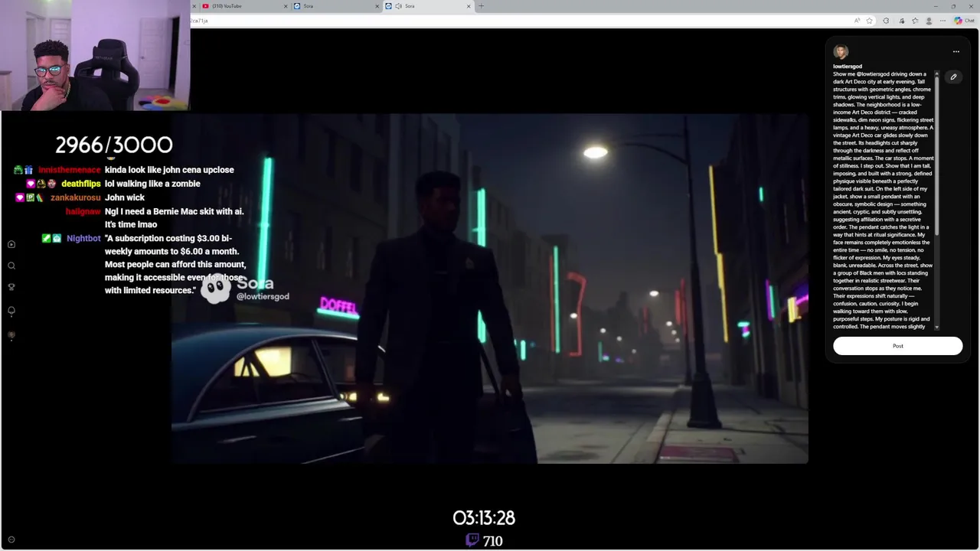Click the browser address bar
This screenshot has width=980, height=551.
coord(521,21)
